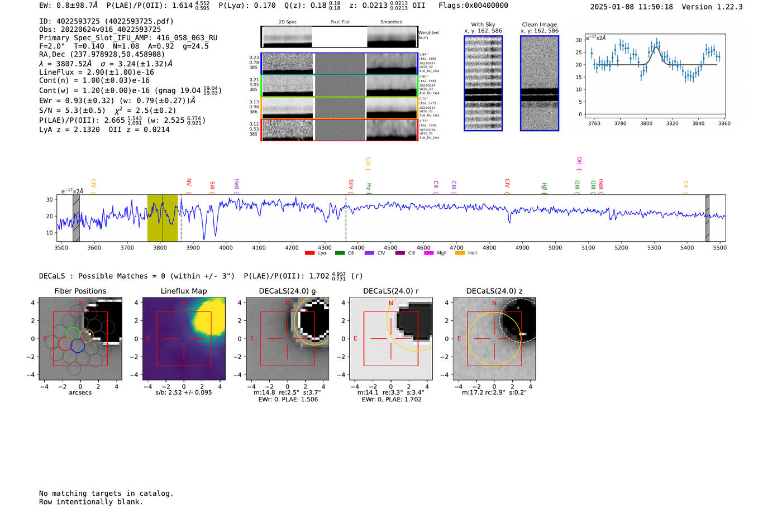The image size is (782, 532).
Task: Click the EWr: 0, PLAE: 1.506 caption
Action: point(288,400)
